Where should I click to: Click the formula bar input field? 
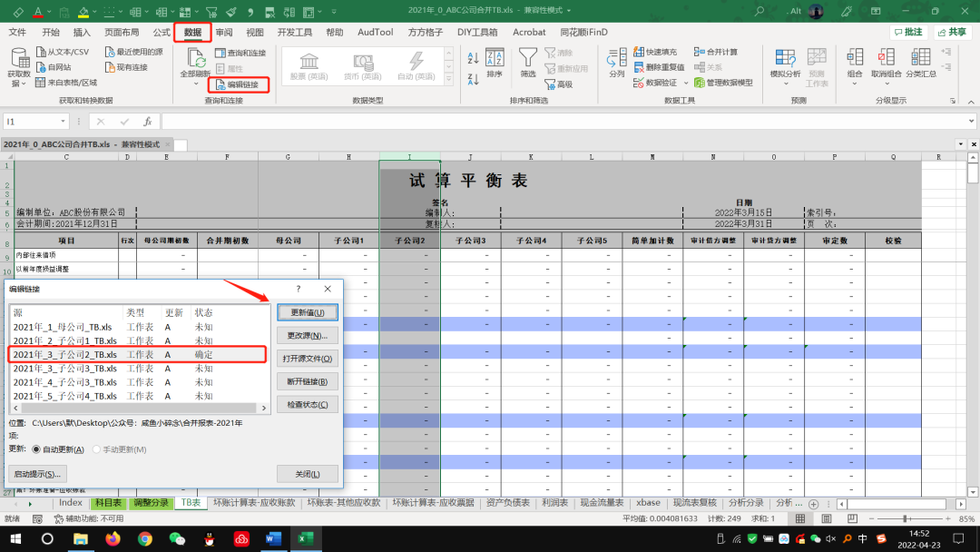[x=563, y=122]
